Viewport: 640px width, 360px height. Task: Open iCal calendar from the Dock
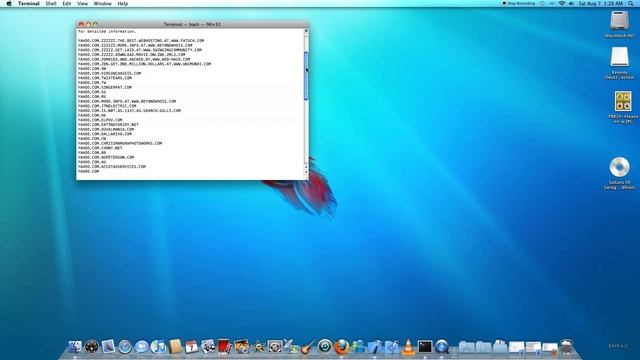[191, 347]
